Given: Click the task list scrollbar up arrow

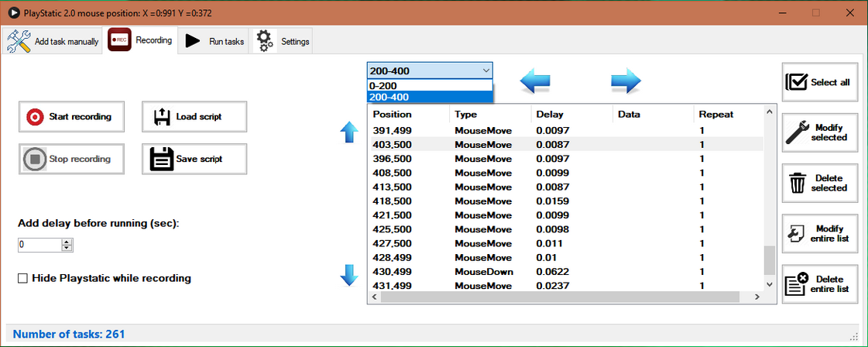Looking at the screenshot, I should point(769,112).
